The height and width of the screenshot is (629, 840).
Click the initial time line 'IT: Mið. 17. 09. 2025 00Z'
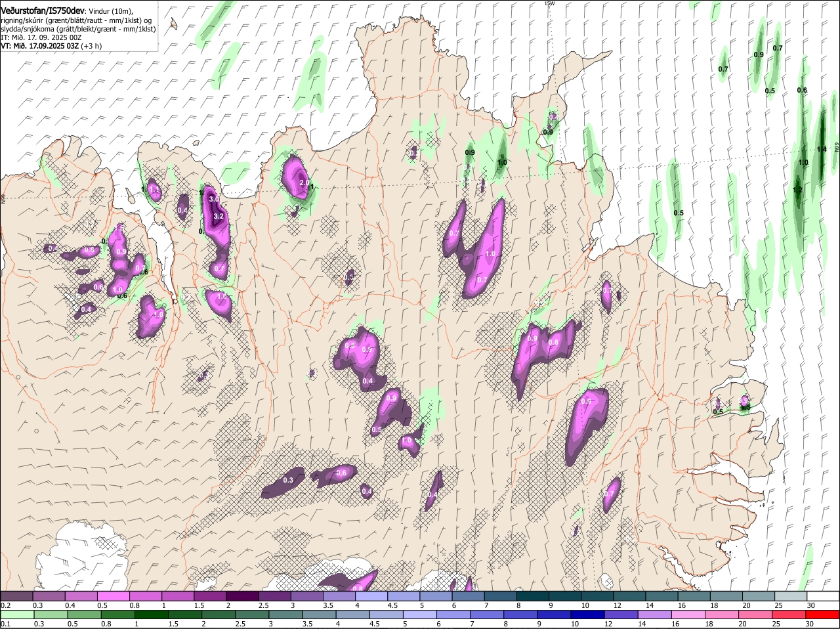tap(41, 37)
